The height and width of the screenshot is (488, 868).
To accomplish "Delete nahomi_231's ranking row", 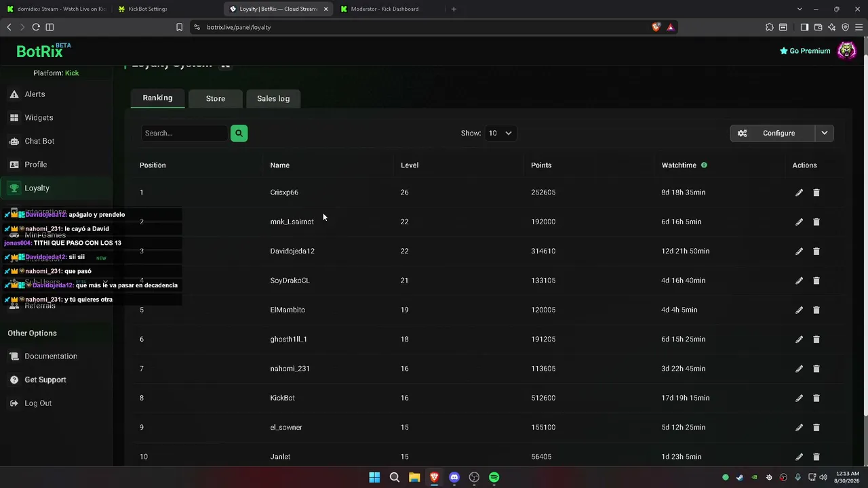I will (816, 369).
